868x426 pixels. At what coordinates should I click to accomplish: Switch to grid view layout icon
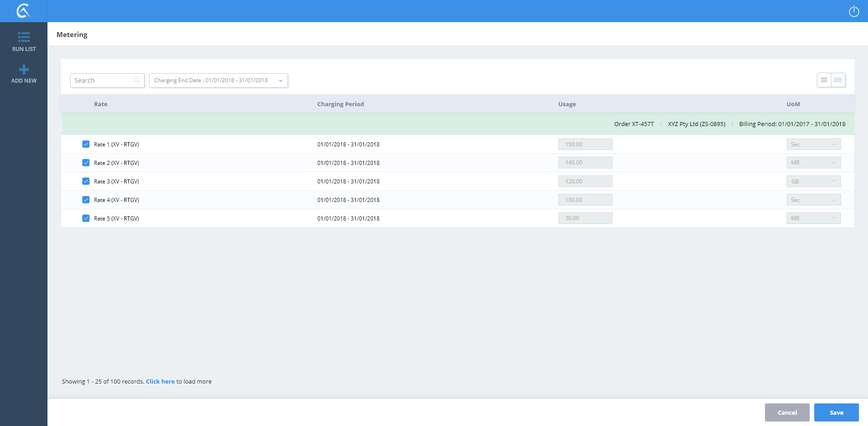click(x=824, y=80)
